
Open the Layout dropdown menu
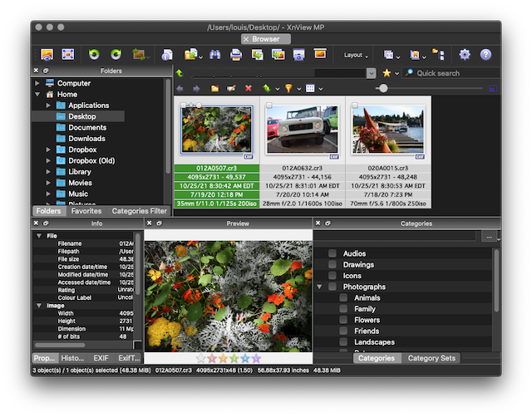(356, 55)
